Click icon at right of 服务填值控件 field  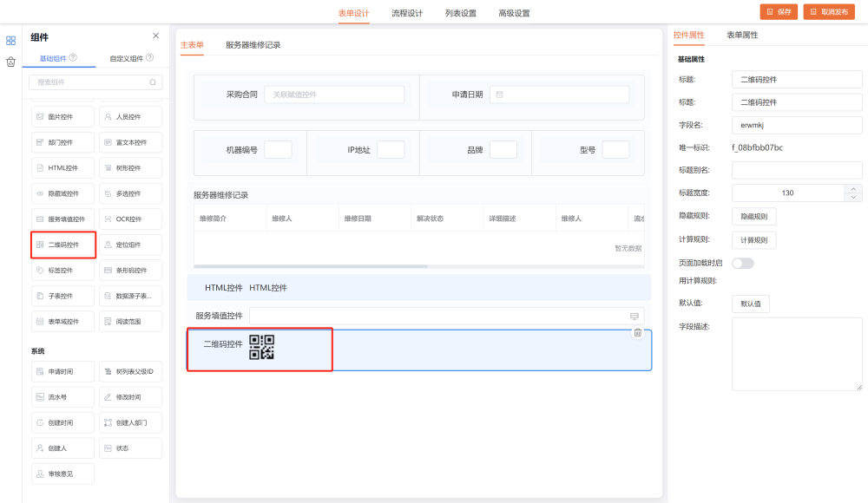point(634,316)
